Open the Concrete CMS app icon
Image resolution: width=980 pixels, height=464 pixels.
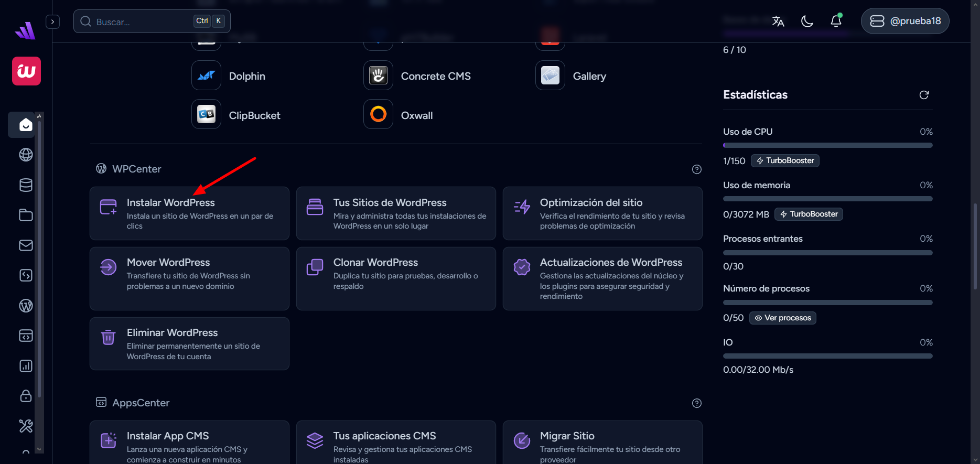pos(378,76)
